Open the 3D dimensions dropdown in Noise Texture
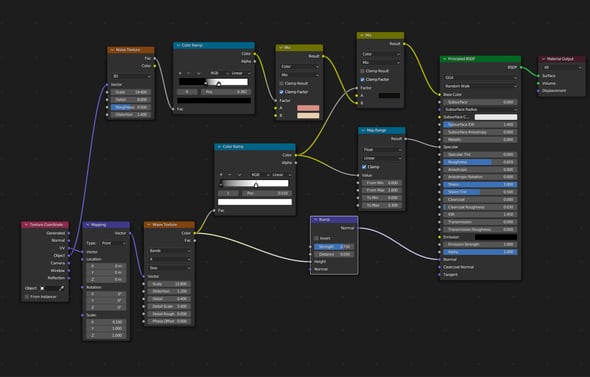590x377 pixels. (x=131, y=76)
